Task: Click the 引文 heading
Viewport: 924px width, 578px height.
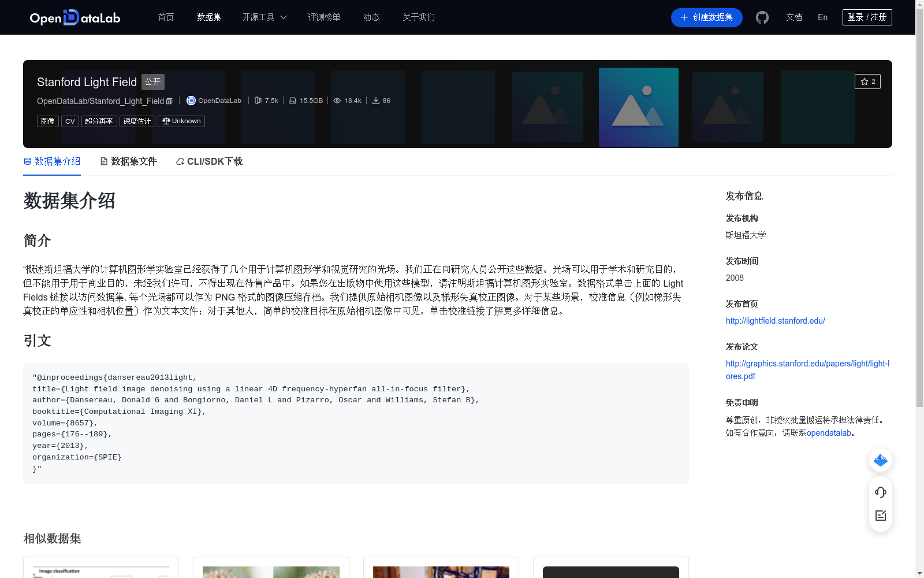Action: tap(37, 340)
